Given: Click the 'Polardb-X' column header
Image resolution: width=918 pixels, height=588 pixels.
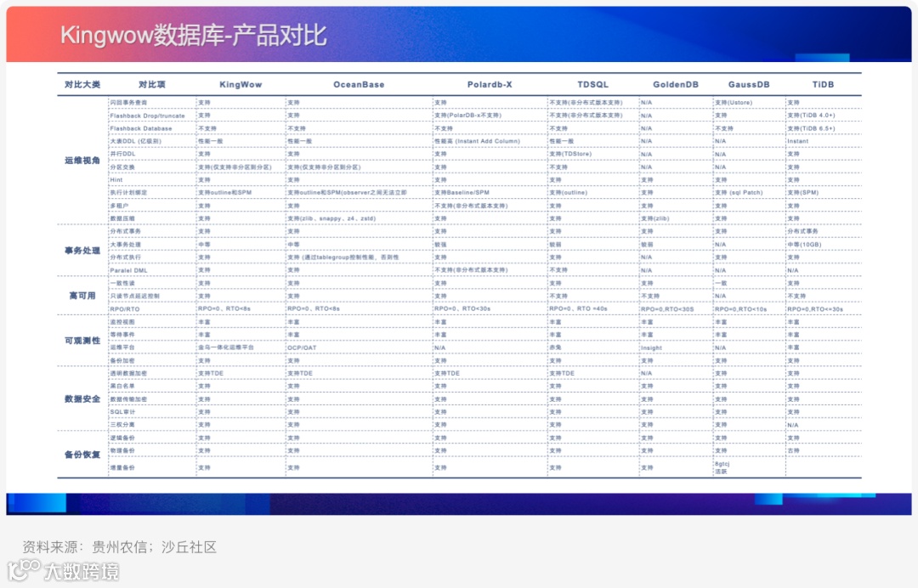Looking at the screenshot, I should (x=490, y=84).
